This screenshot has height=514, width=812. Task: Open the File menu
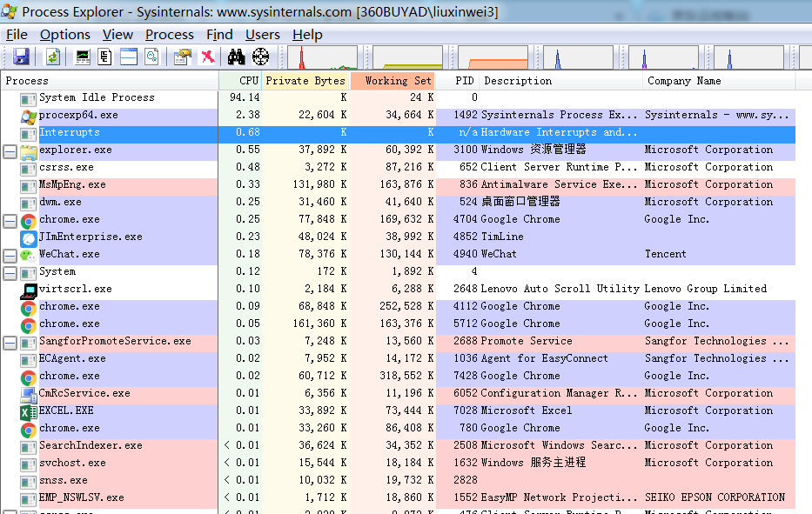[x=17, y=35]
